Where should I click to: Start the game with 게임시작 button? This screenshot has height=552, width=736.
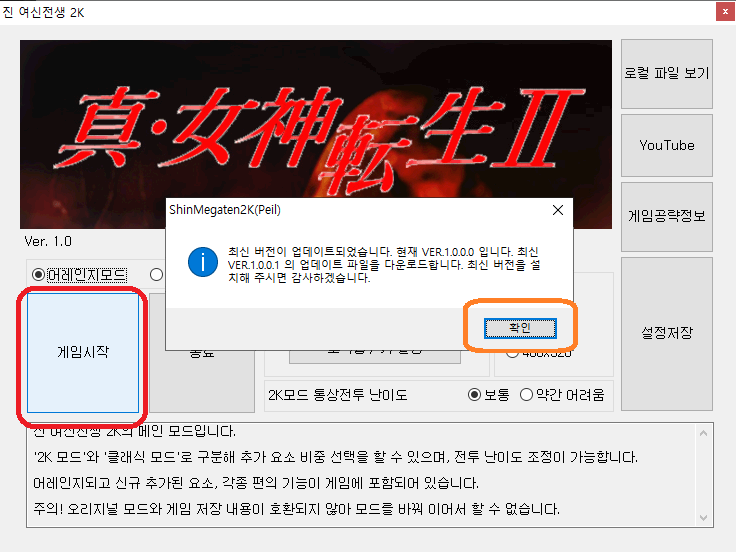coord(83,353)
